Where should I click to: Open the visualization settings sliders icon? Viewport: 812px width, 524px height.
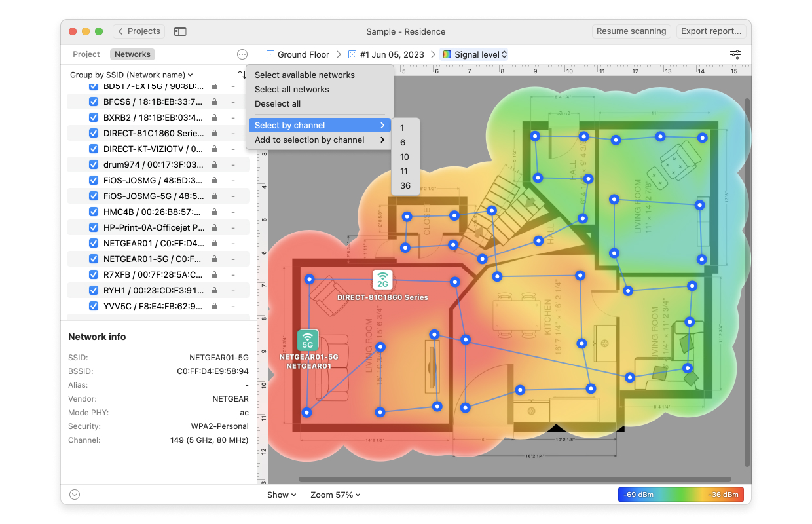click(736, 54)
